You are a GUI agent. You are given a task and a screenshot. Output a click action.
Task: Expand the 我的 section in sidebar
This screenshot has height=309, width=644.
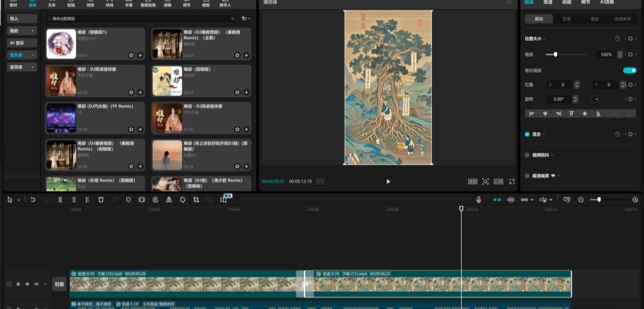pos(22,30)
